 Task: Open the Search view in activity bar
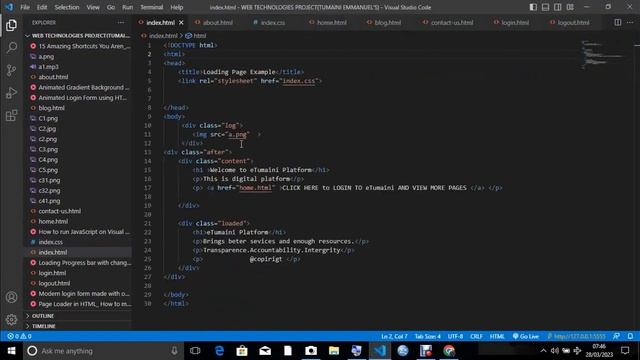[11, 48]
